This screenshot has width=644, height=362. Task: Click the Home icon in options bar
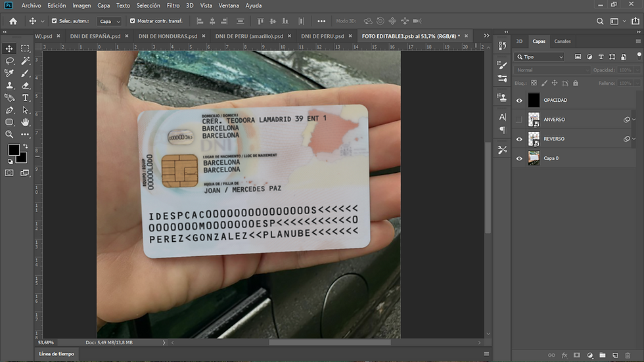(13, 21)
